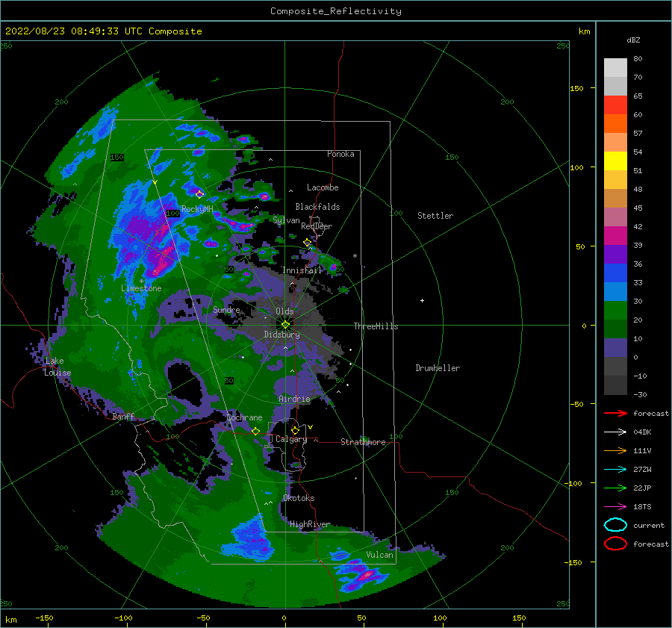Click the red forecast ellipse icon
This screenshot has width=672, height=628.
click(x=615, y=544)
